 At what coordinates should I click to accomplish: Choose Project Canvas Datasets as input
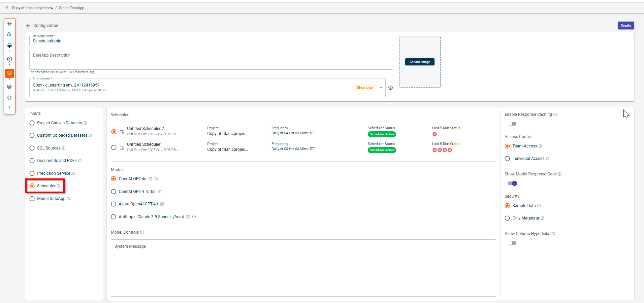[x=32, y=123]
